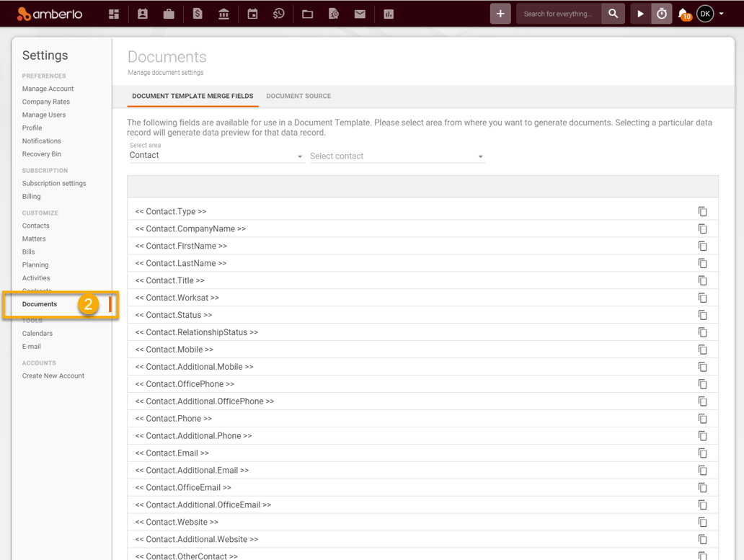Image resolution: width=744 pixels, height=560 pixels.
Task: Expand the Select area dropdown
Action: (216, 156)
